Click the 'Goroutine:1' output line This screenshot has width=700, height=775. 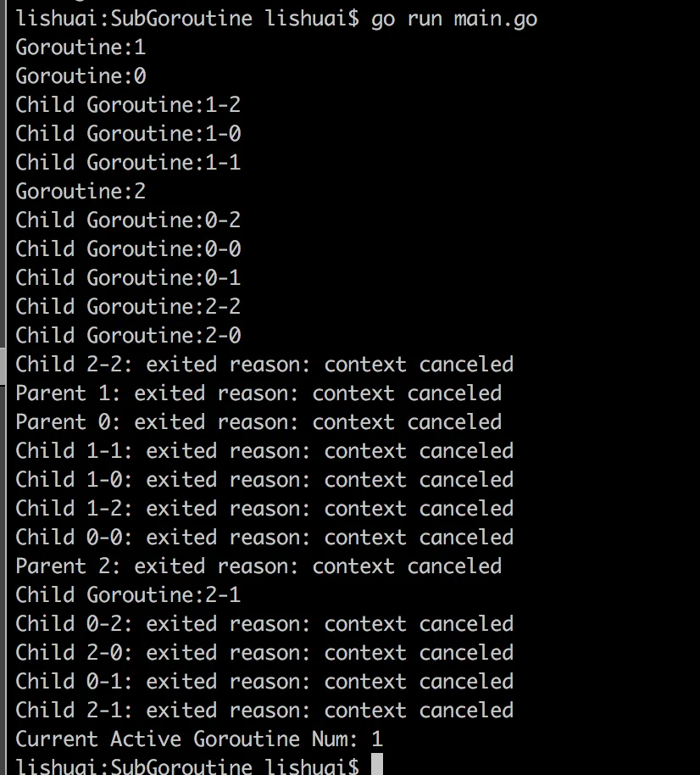click(81, 47)
